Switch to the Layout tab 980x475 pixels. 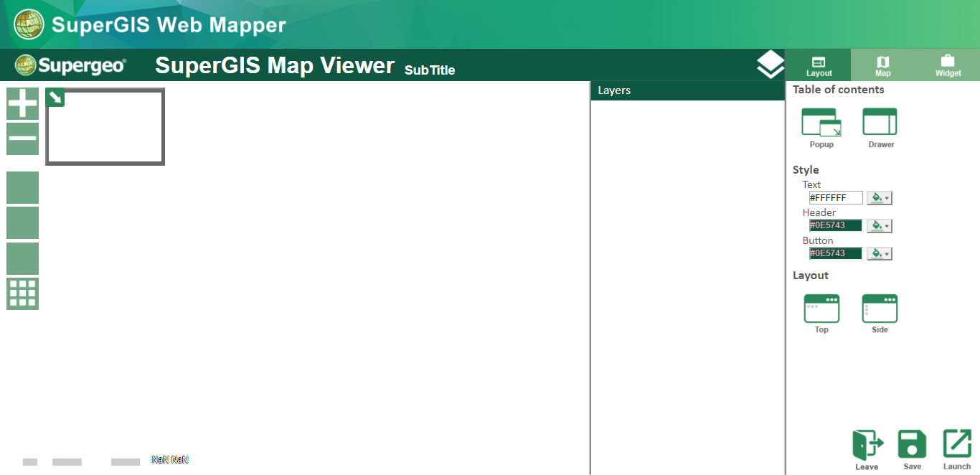[819, 65]
